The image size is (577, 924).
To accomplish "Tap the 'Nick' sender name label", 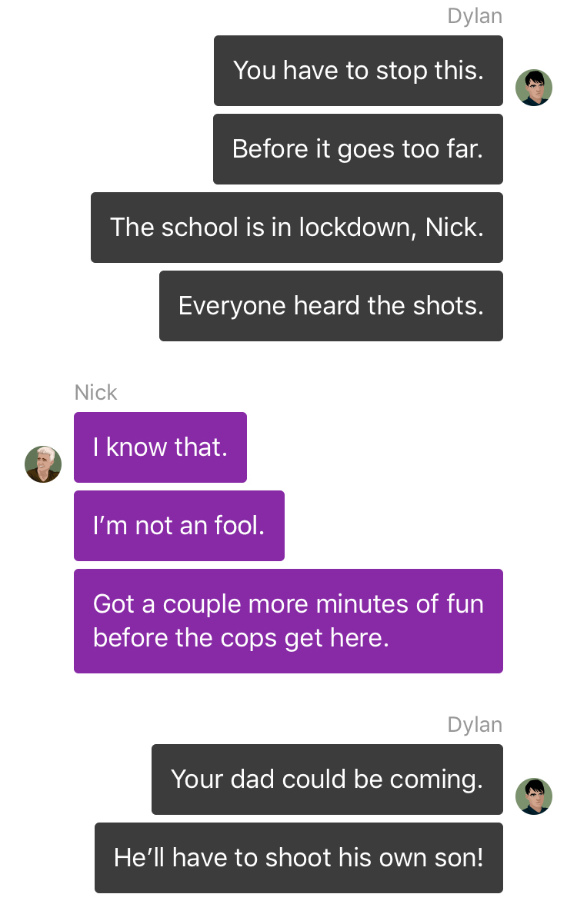I will pyautogui.click(x=95, y=393).
